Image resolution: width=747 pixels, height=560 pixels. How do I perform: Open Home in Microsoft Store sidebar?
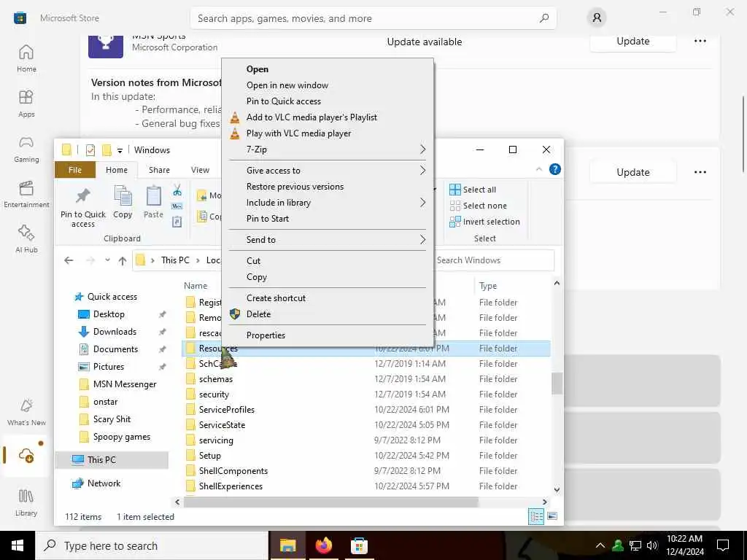[x=26, y=58]
